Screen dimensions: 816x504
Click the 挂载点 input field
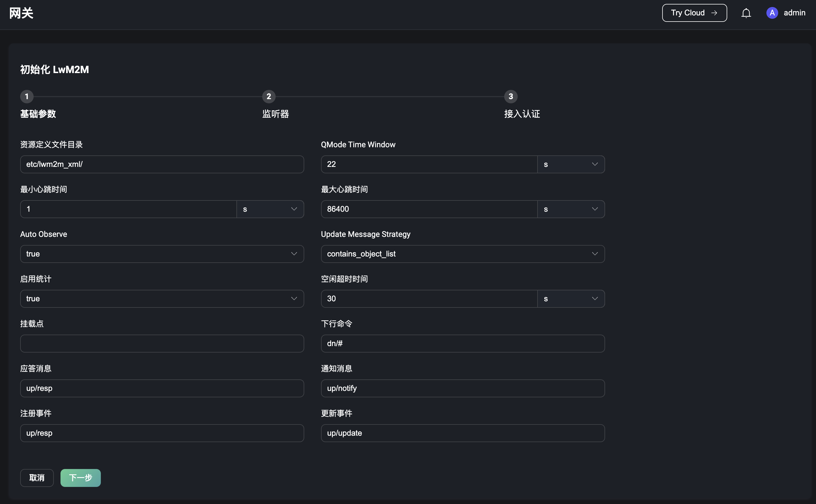click(161, 343)
